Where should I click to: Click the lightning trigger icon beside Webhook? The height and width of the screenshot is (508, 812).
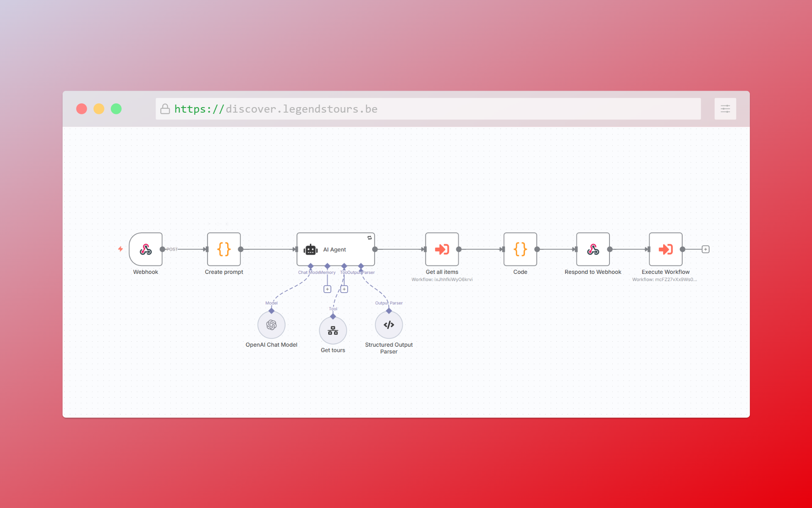tap(121, 249)
